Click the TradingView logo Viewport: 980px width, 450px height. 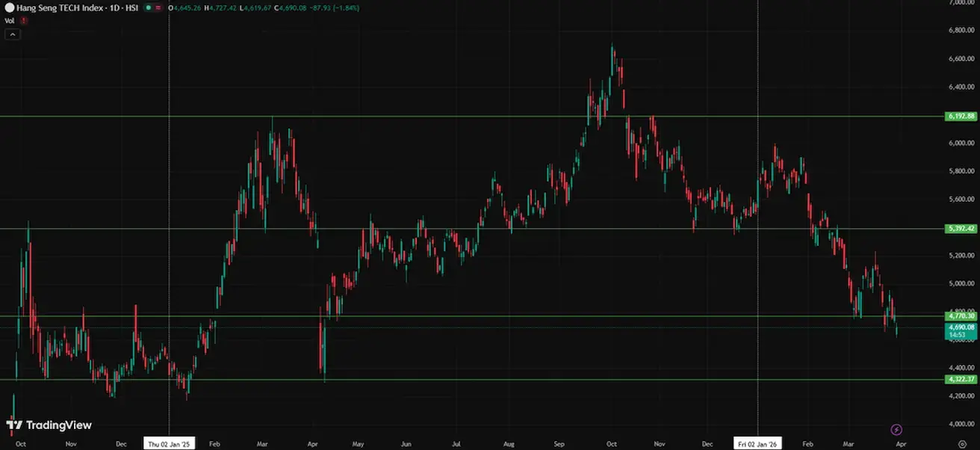[x=49, y=425]
